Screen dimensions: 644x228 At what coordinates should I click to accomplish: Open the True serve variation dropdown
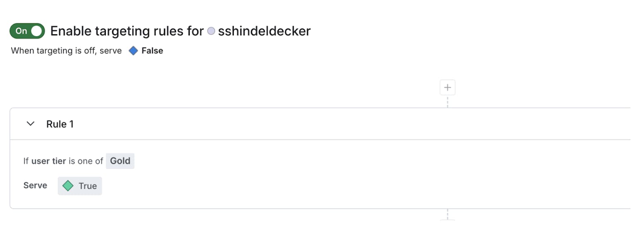coord(80,186)
